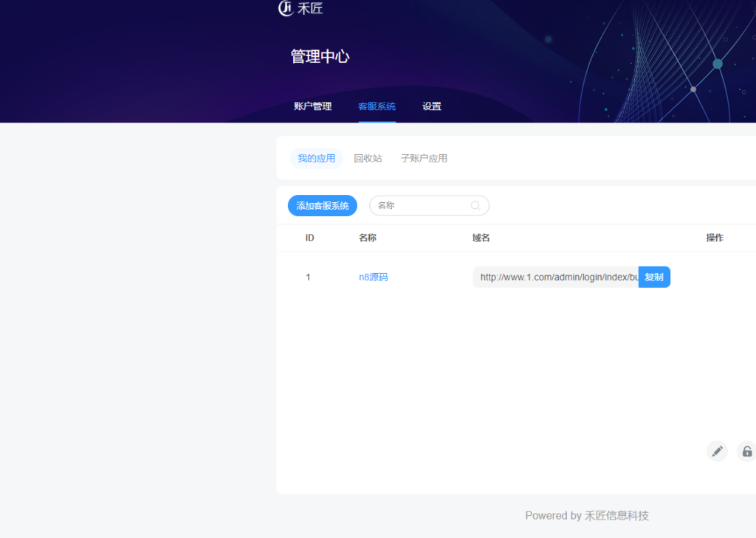
Task: Click the 禾匠 logo icon
Action: tap(286, 7)
